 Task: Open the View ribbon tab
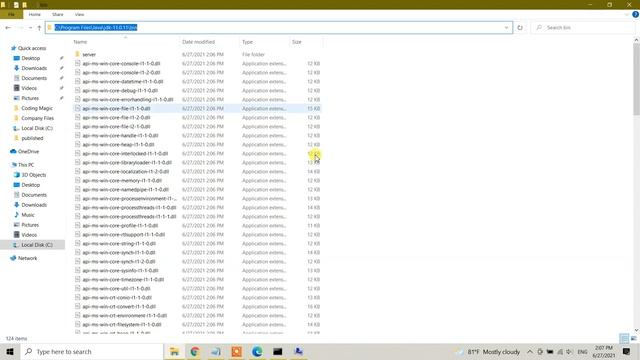click(79, 14)
